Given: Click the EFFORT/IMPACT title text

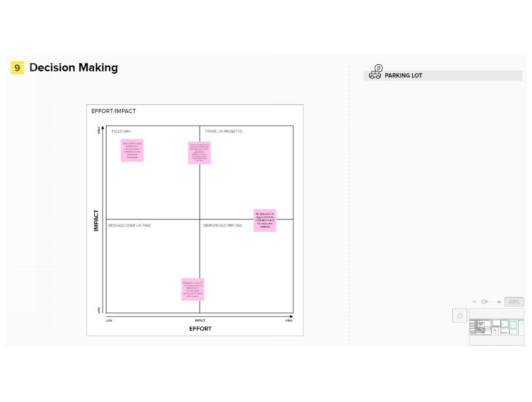Looking at the screenshot, I should 114,111.
